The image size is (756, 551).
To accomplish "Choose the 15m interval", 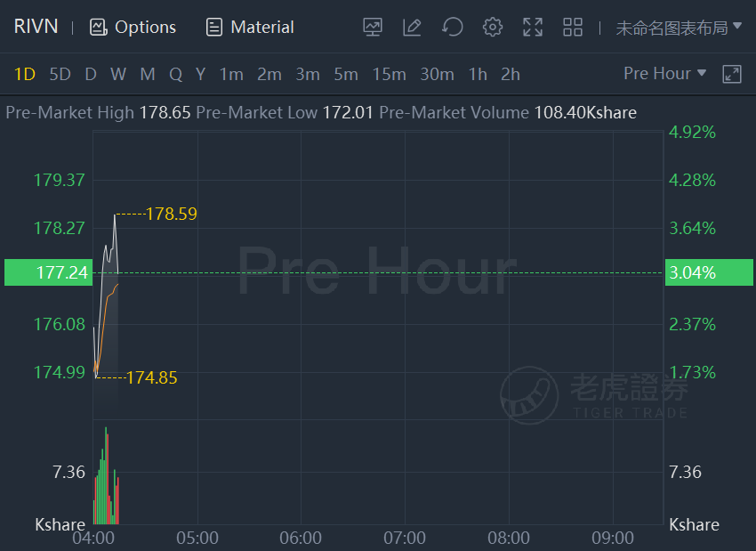I will click(x=389, y=74).
